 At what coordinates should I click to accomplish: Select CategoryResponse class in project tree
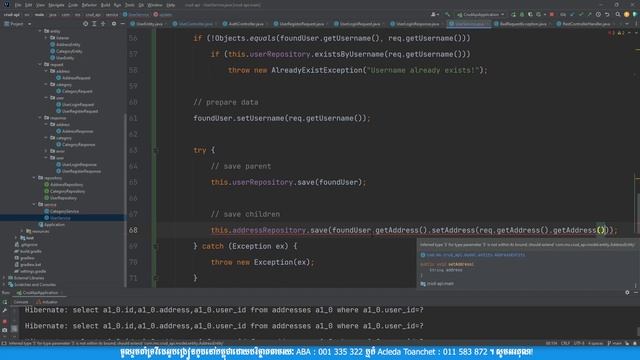[76, 144]
